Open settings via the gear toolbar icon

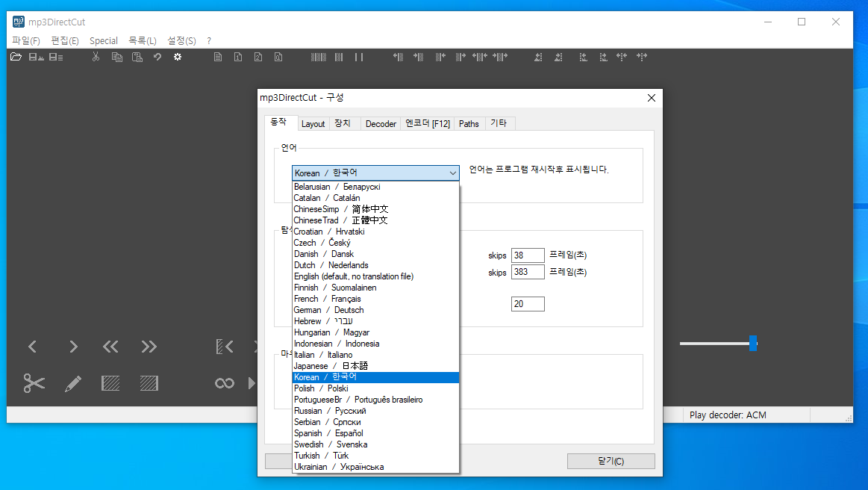tap(178, 57)
